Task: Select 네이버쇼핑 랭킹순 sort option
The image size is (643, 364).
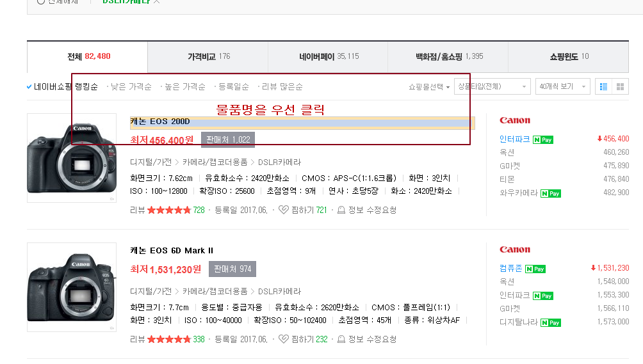Action: 62,87
